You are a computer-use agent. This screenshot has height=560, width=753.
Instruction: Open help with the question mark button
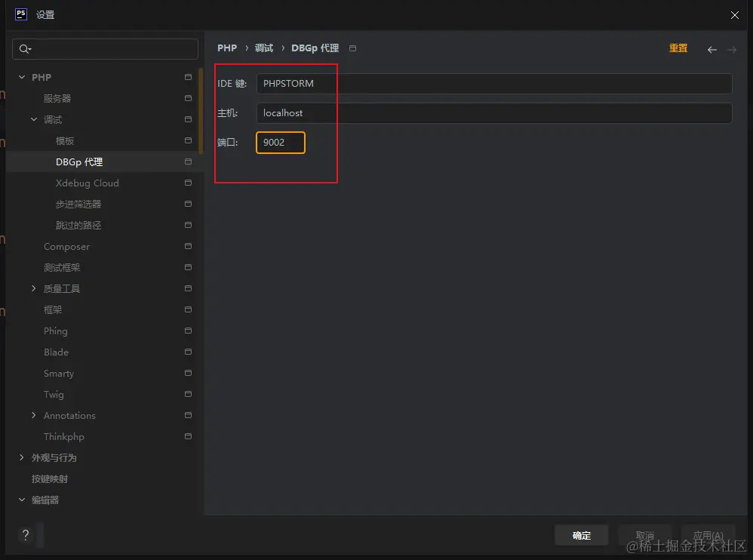[26, 535]
